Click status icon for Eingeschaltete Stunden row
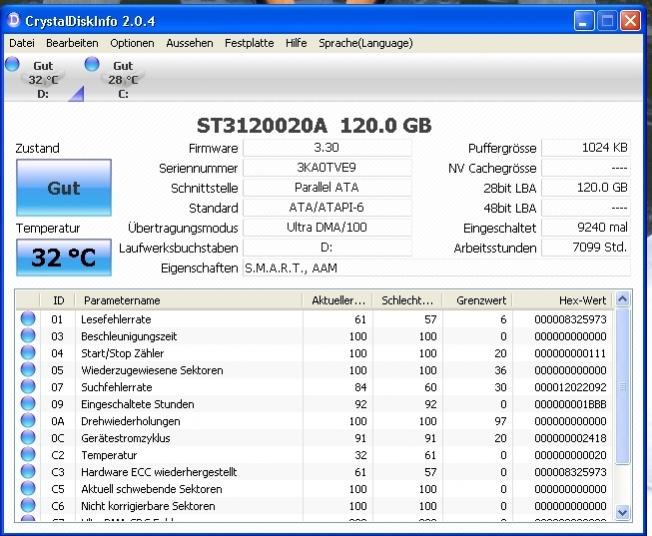The width and height of the screenshot is (652, 536). 28,404
